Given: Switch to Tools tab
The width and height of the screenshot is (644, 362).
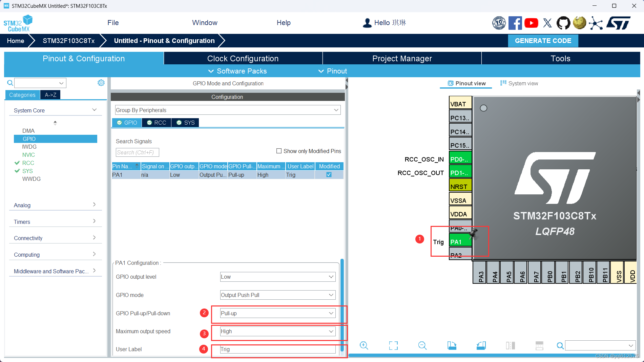Looking at the screenshot, I should [x=561, y=58].
